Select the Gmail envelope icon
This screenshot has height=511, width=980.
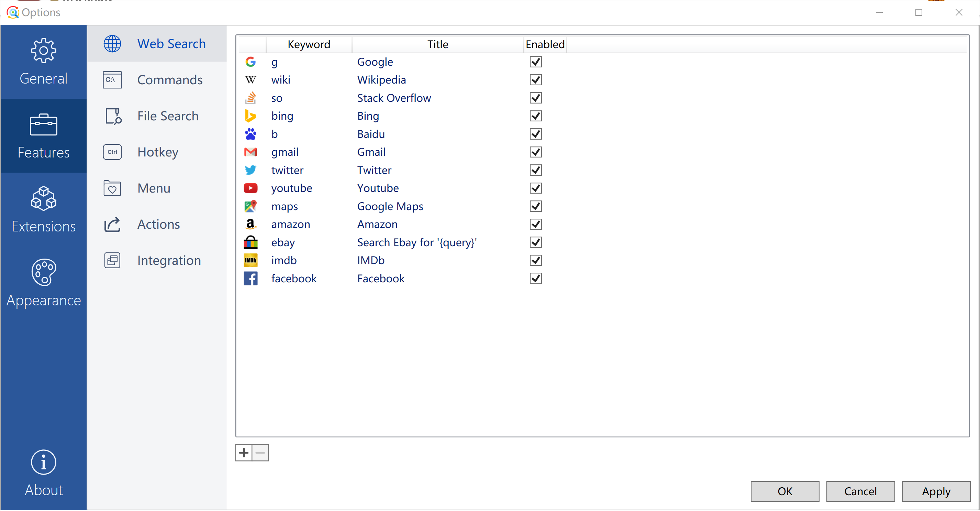250,152
